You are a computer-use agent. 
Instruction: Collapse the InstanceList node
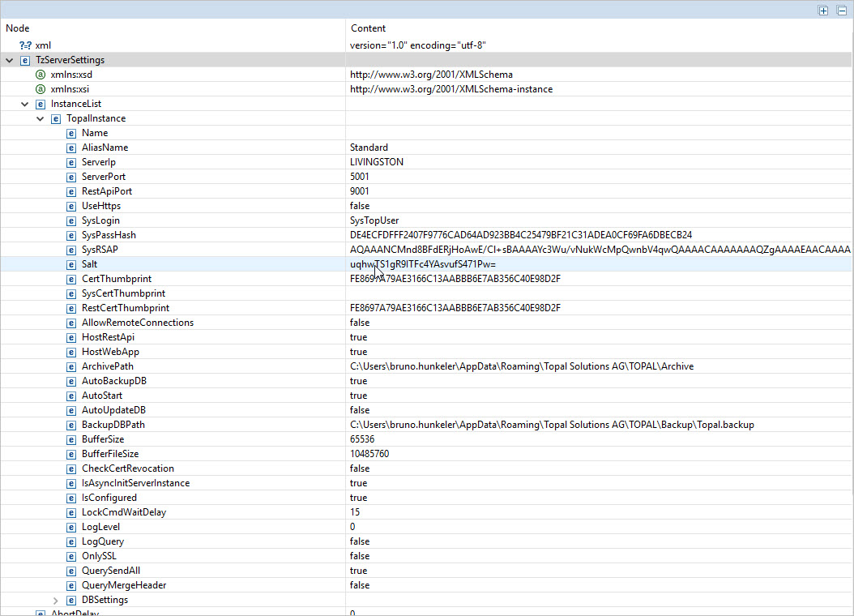25,104
